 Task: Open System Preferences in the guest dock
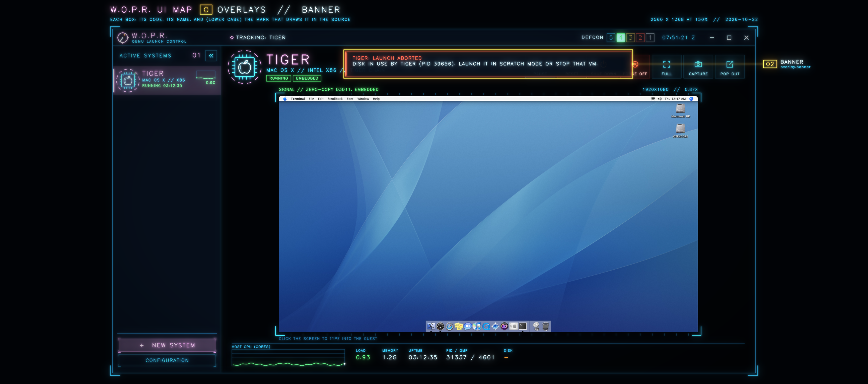(514, 326)
